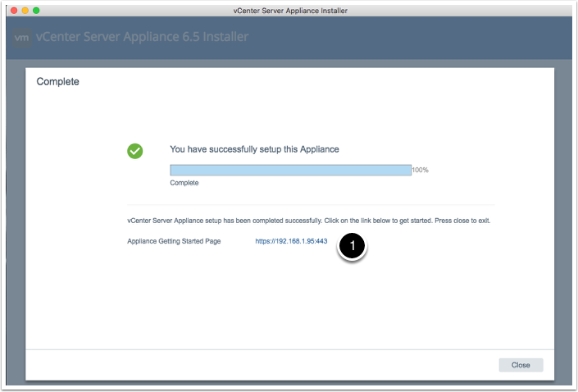The image size is (578, 392).
Task: Click the vCenter Server Appliance Installer window title
Action: coord(289,10)
